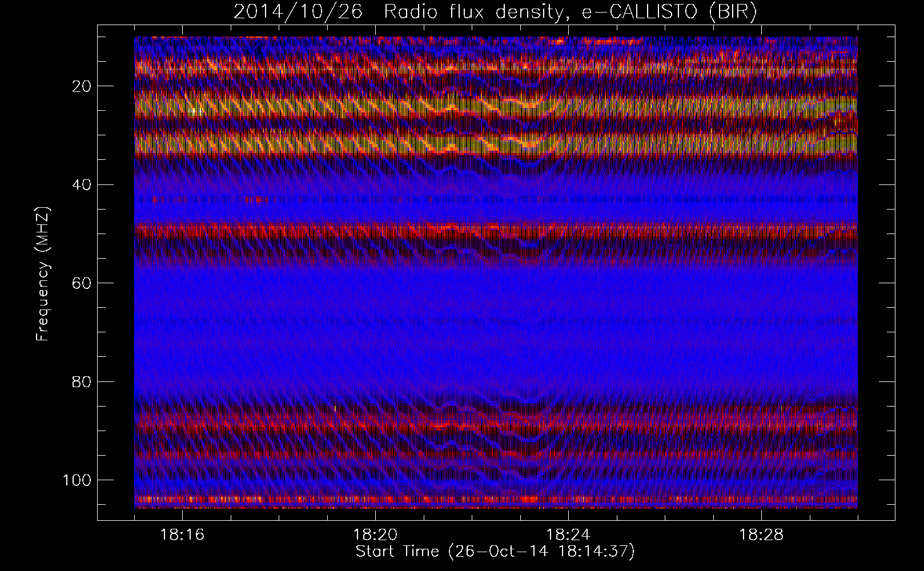This screenshot has width=924, height=571.
Task: Click the '18:28' time tick label
Action: [761, 535]
